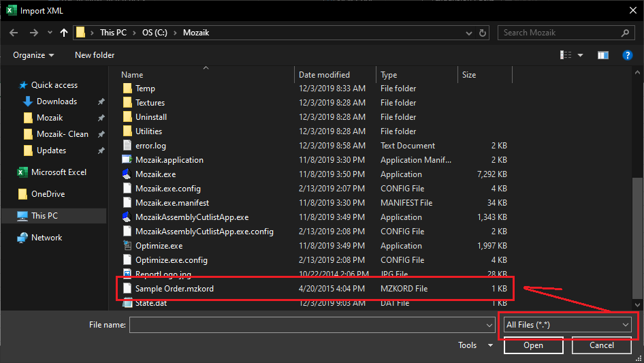Screen dimensions: 644x363
Task: Create a New folder
Action: coord(95,55)
